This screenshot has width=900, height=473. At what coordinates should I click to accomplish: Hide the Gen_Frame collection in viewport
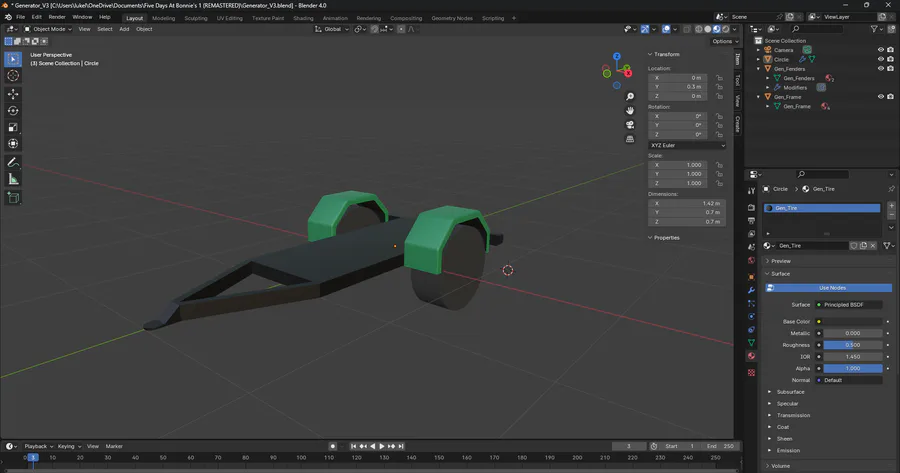[880, 96]
